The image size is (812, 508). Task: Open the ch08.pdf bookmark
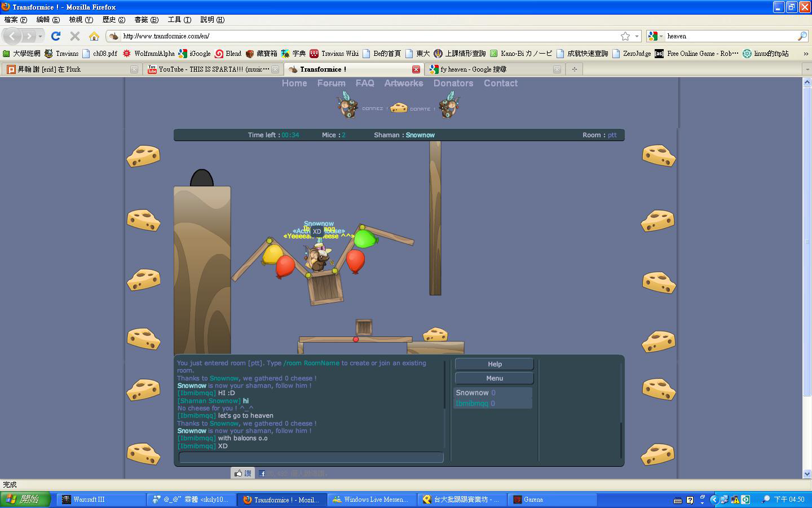click(100, 54)
